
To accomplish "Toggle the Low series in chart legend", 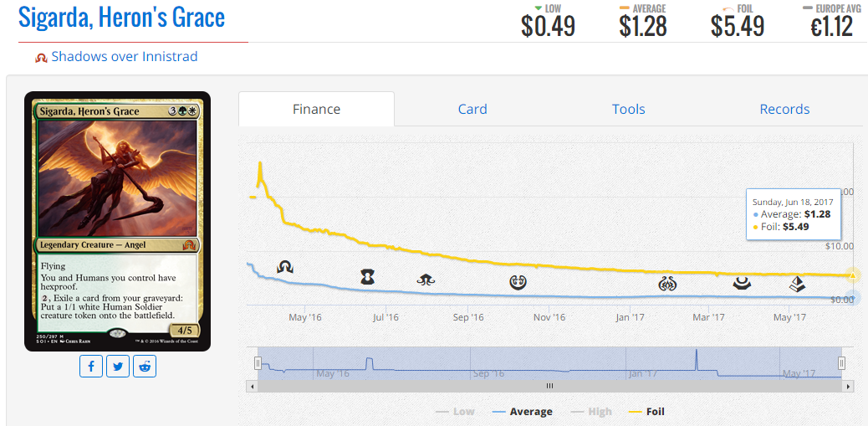I will pyautogui.click(x=455, y=412).
